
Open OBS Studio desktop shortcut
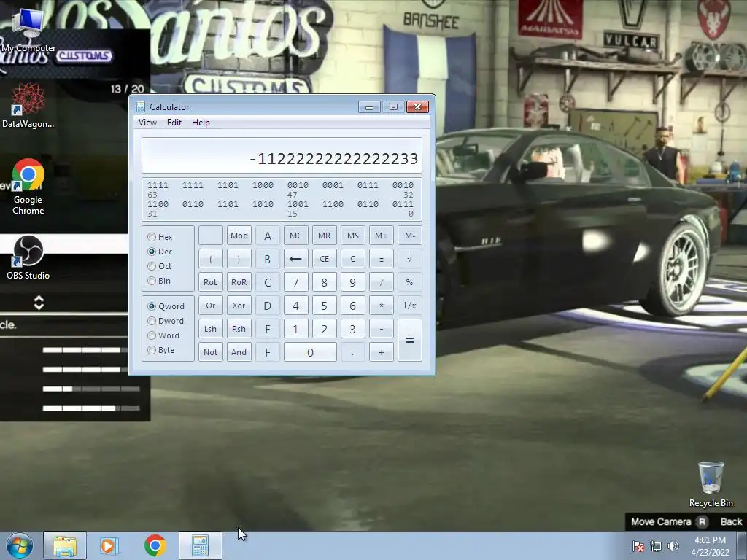click(x=28, y=257)
